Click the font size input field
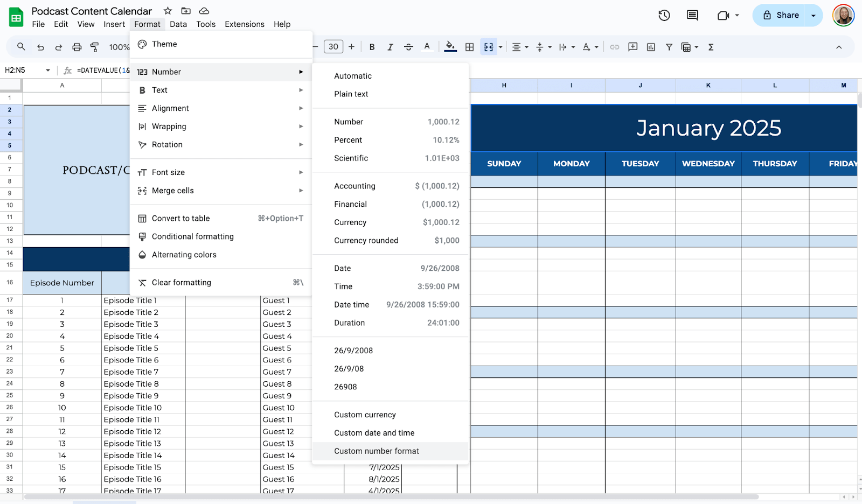The image size is (862, 504). click(x=333, y=47)
